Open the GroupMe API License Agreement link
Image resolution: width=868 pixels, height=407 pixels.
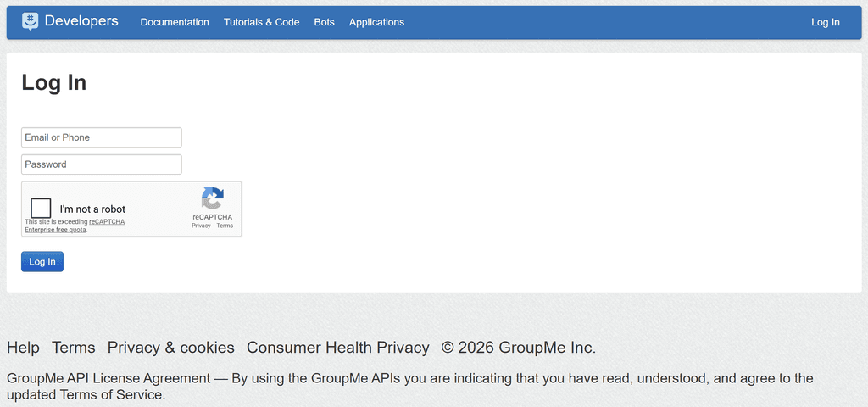tap(108, 379)
